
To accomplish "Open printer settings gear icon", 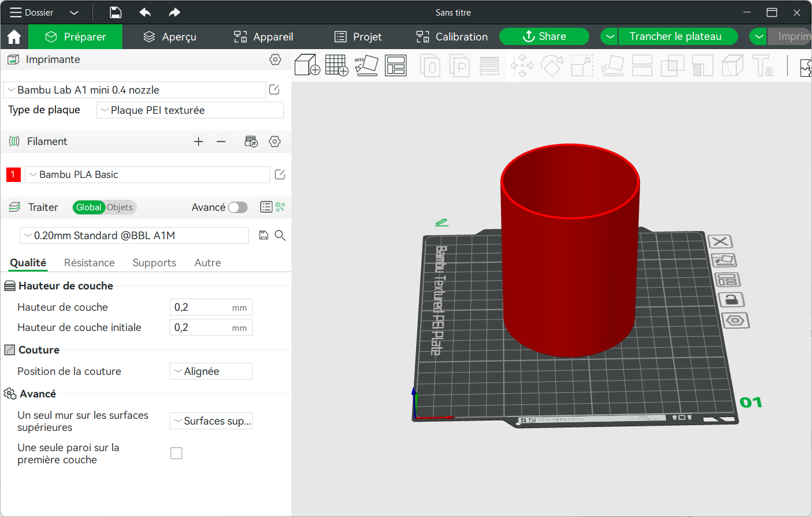I will point(275,59).
